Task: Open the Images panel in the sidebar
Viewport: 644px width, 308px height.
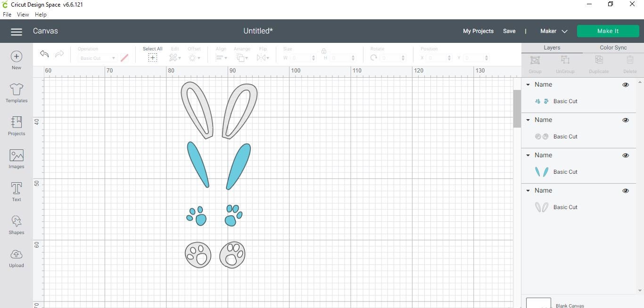Action: click(x=16, y=159)
